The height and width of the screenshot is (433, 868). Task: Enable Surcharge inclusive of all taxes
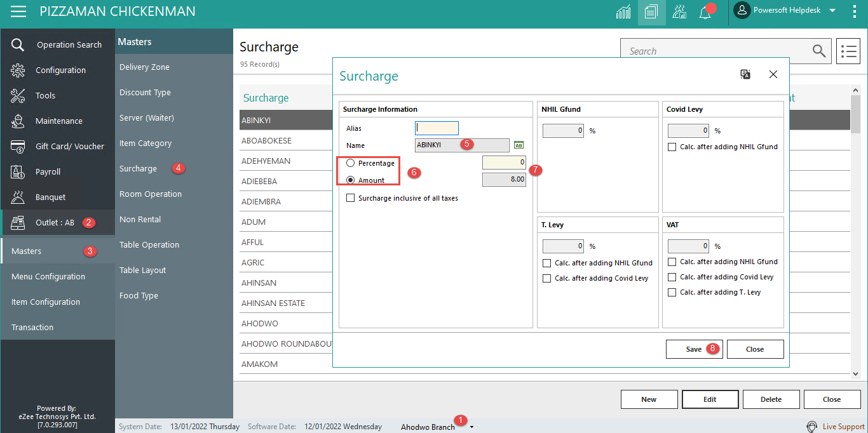tap(350, 197)
